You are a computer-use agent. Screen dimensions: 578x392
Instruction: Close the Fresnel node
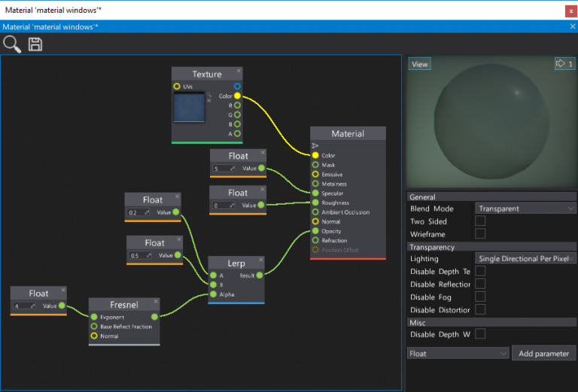coord(157,302)
